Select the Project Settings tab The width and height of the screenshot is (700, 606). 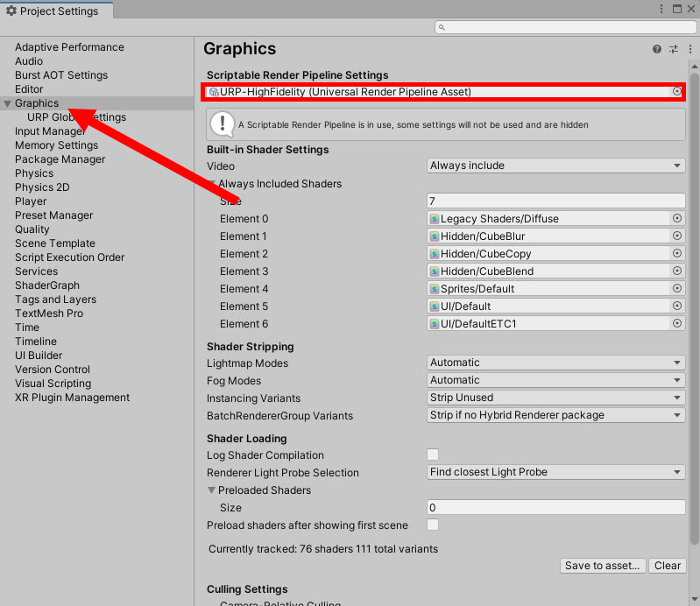coord(57,11)
